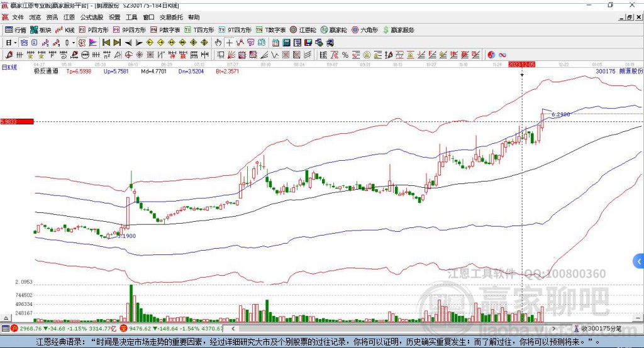Open the 六角形 hexagon tool
Screen dimensions: 644x348
tap(365, 30)
